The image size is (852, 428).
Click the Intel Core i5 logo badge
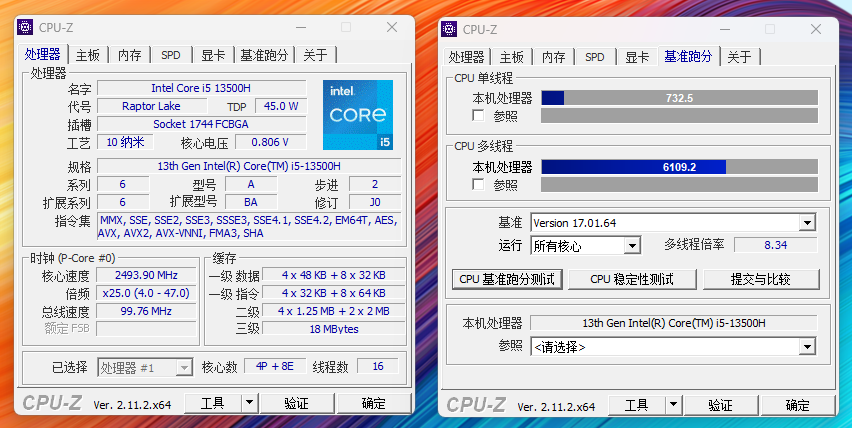click(x=358, y=115)
